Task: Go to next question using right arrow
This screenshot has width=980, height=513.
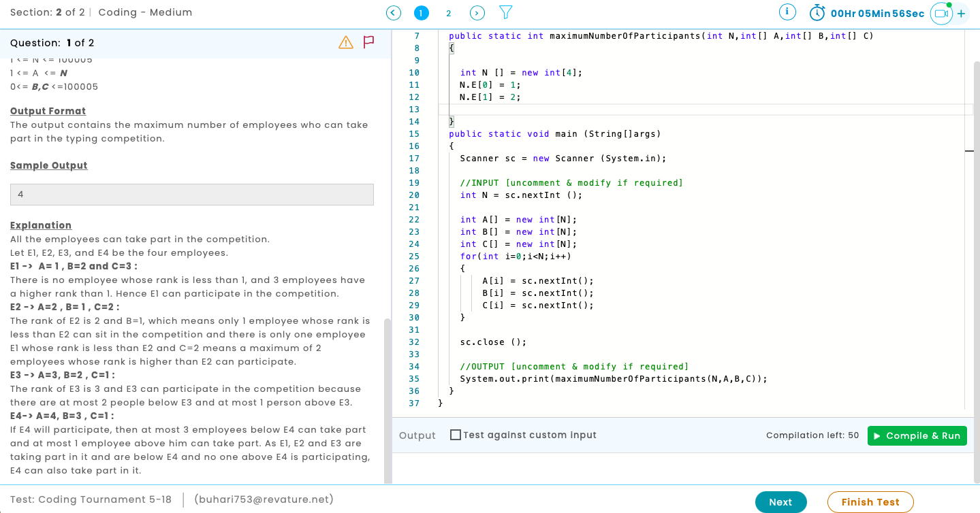Action: click(x=477, y=13)
